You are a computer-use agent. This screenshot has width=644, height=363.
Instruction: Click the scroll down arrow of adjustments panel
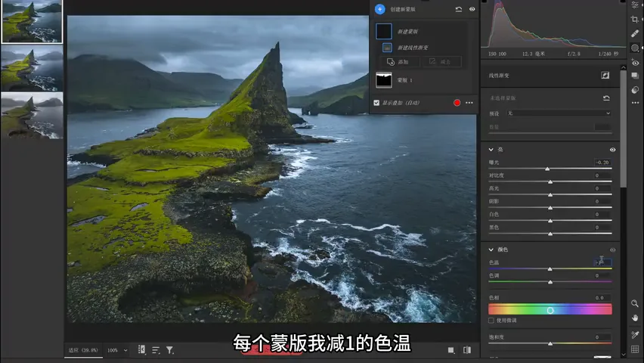tap(624, 354)
